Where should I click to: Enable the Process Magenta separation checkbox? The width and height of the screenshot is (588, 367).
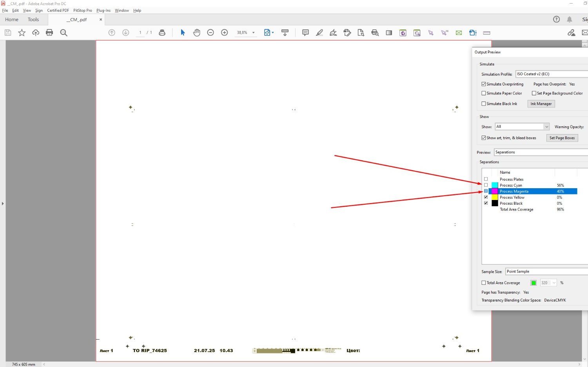(486, 191)
